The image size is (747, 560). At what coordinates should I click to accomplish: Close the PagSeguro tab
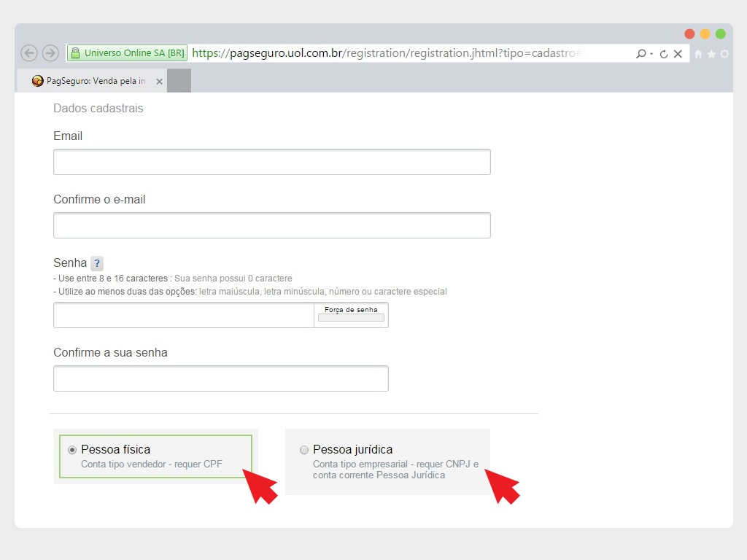160,82
